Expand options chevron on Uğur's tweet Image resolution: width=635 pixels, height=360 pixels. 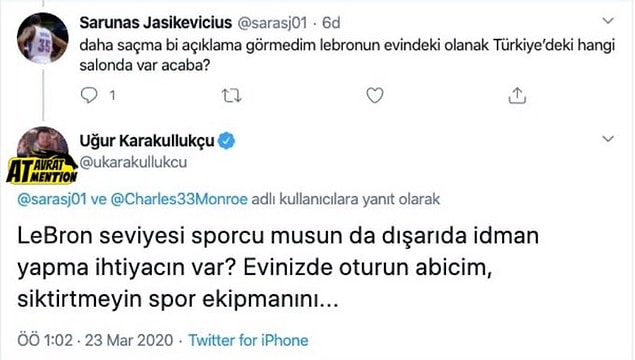click(608, 139)
